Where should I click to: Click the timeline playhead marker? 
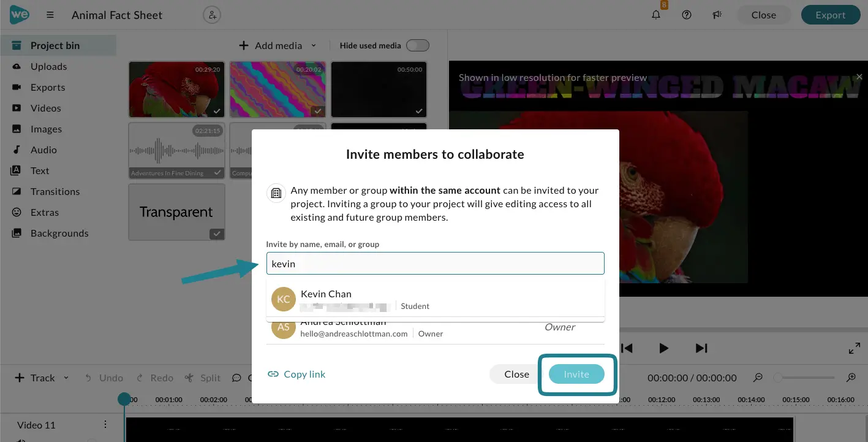(124, 399)
